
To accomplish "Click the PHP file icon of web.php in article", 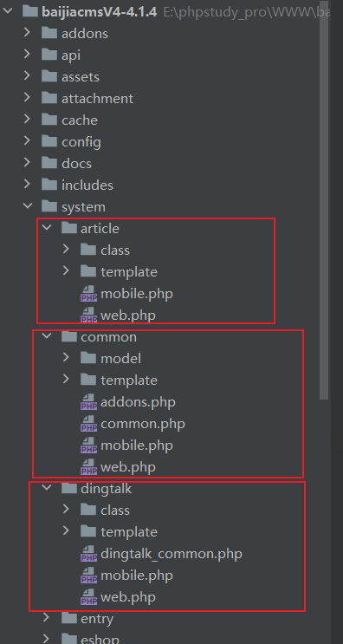I will [x=88, y=315].
